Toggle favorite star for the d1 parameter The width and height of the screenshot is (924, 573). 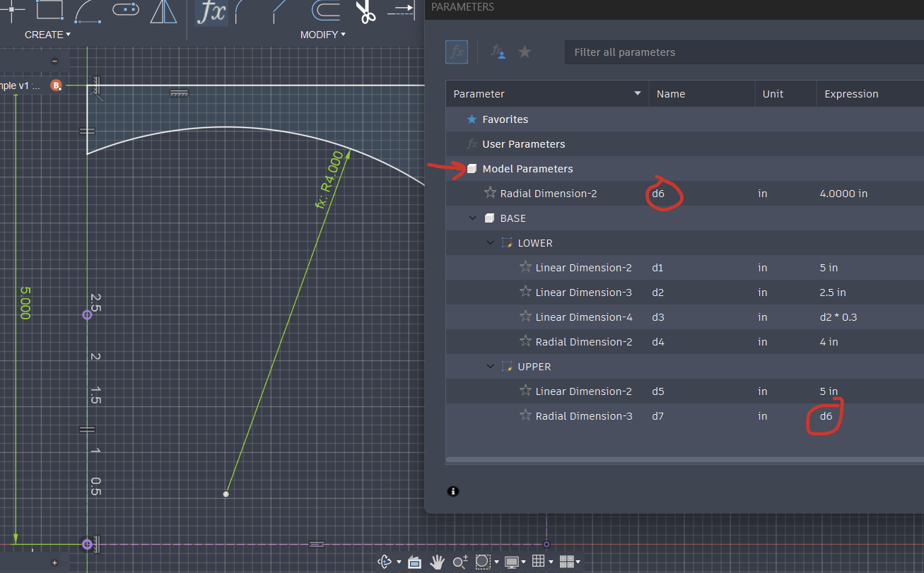pyautogui.click(x=525, y=267)
